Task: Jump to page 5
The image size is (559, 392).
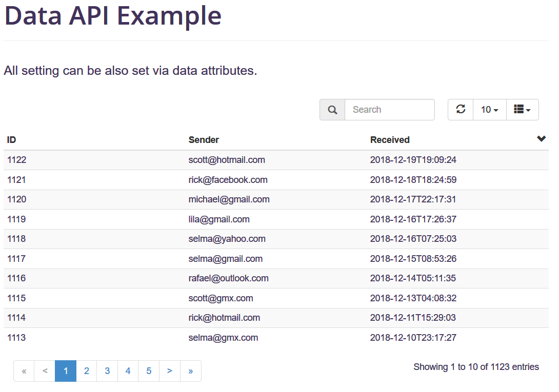Action: pos(149,371)
